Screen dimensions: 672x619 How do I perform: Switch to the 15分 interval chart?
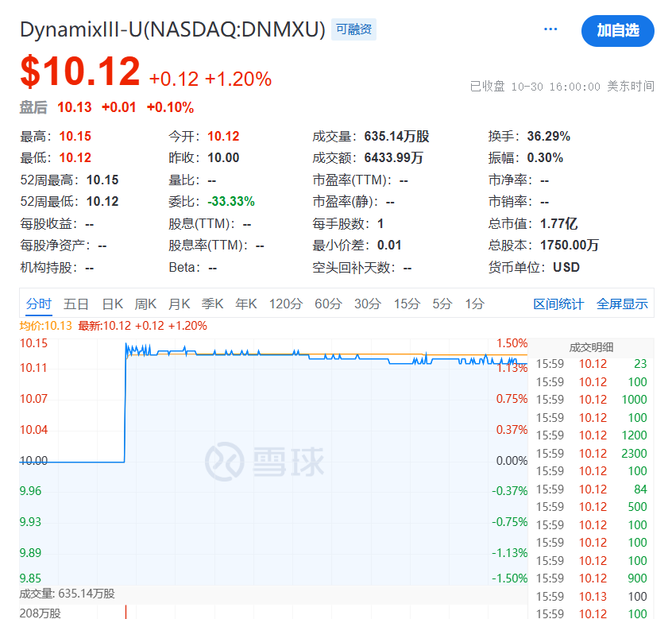coord(407,304)
